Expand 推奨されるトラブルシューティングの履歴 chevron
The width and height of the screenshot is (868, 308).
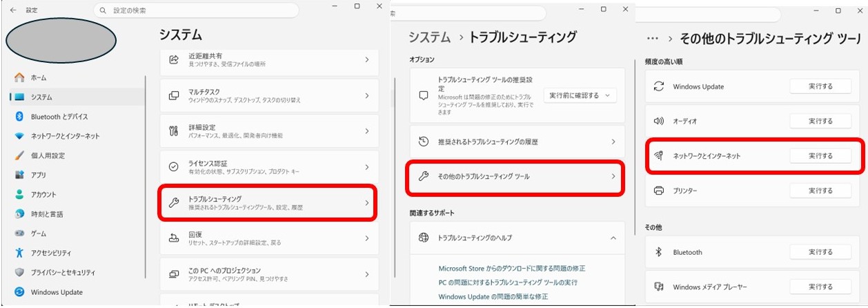click(x=613, y=142)
